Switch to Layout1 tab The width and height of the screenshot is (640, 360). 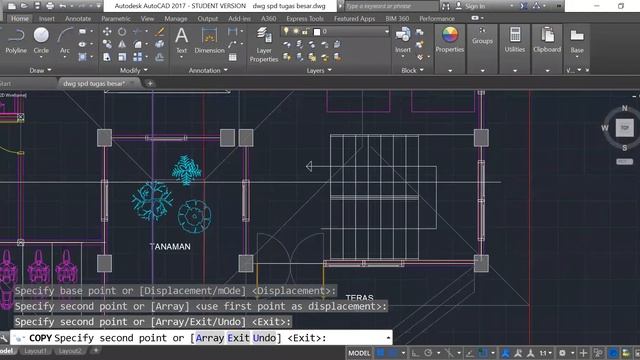click(x=35, y=351)
